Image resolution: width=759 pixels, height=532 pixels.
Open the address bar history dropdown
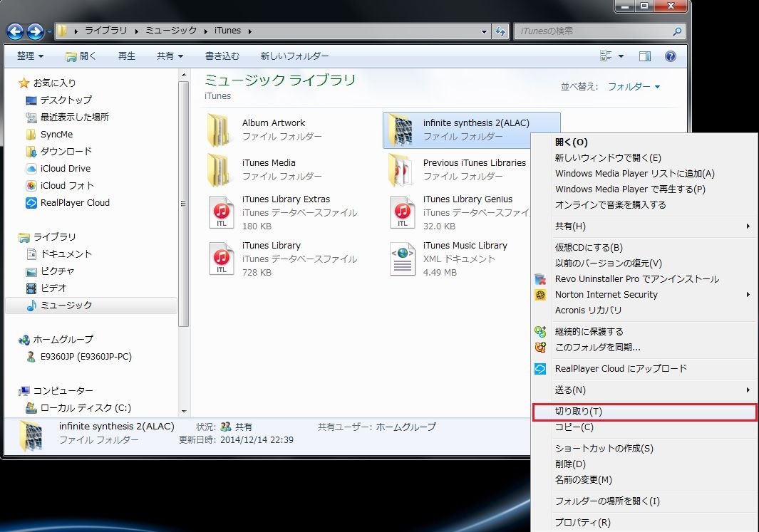(484, 31)
